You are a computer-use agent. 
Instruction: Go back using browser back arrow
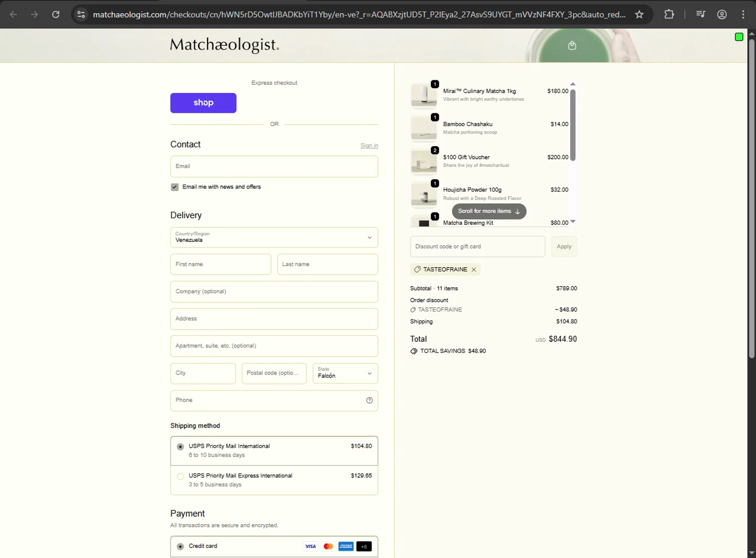tap(14, 14)
